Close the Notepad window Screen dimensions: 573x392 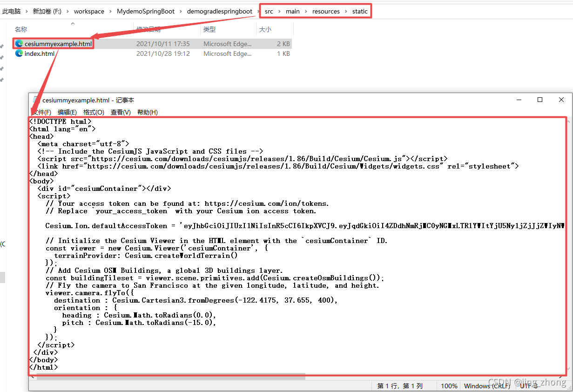(x=561, y=100)
